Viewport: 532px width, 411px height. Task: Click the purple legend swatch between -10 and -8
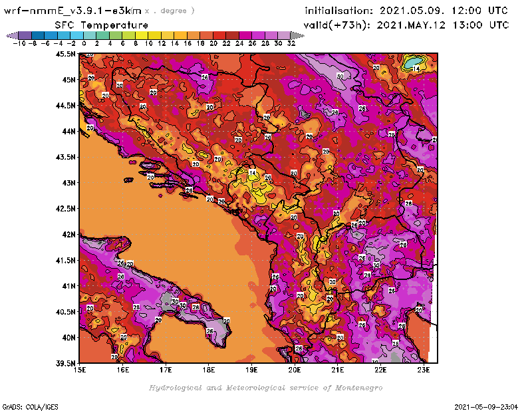pos(25,35)
